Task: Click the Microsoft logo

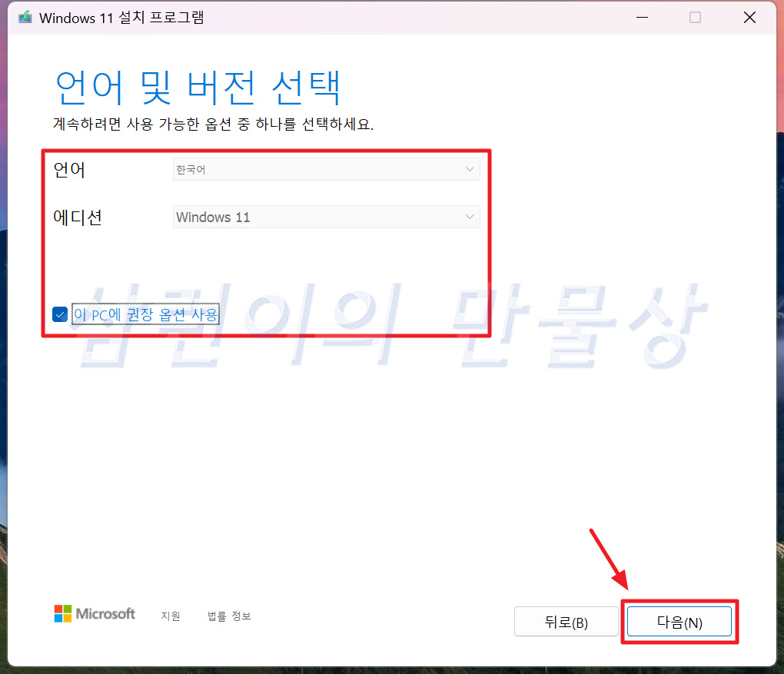Action: pos(95,613)
